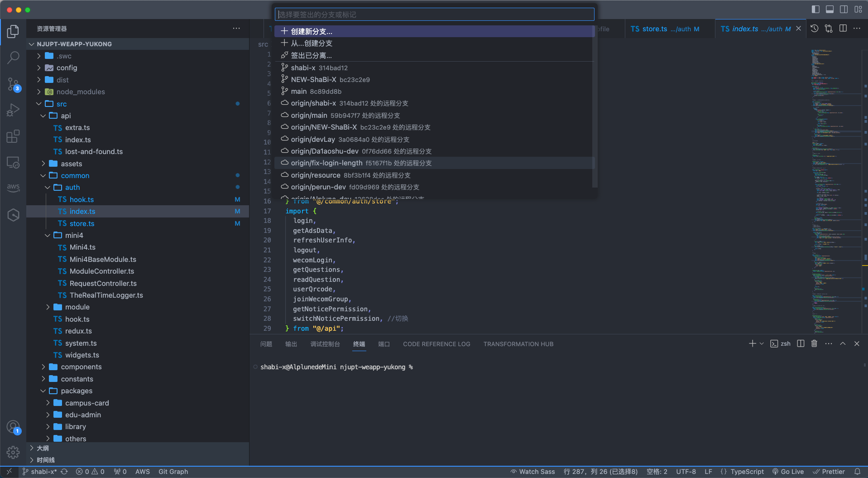This screenshot has width=868, height=478.
Task: Collapse the api folder
Action: [x=43, y=116]
